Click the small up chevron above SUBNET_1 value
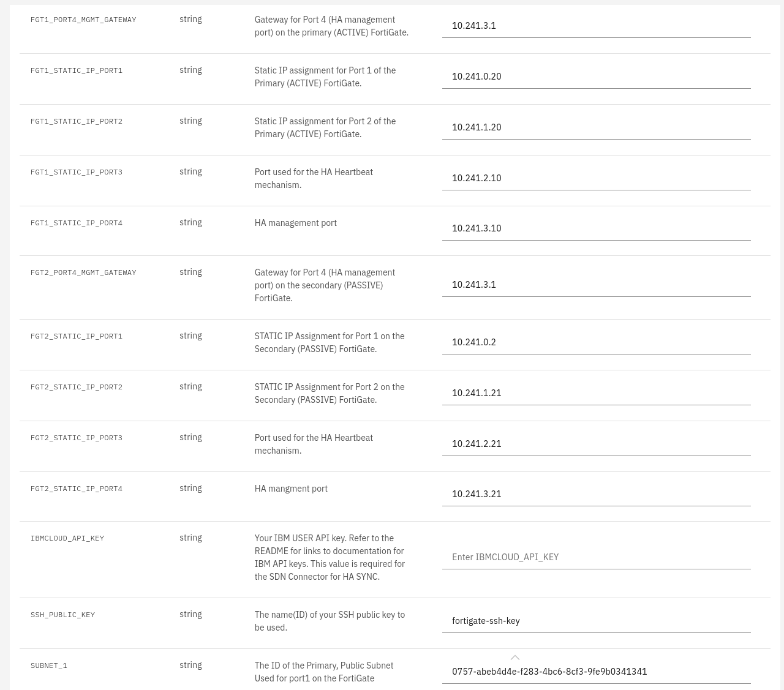This screenshot has height=690, width=784. (515, 658)
